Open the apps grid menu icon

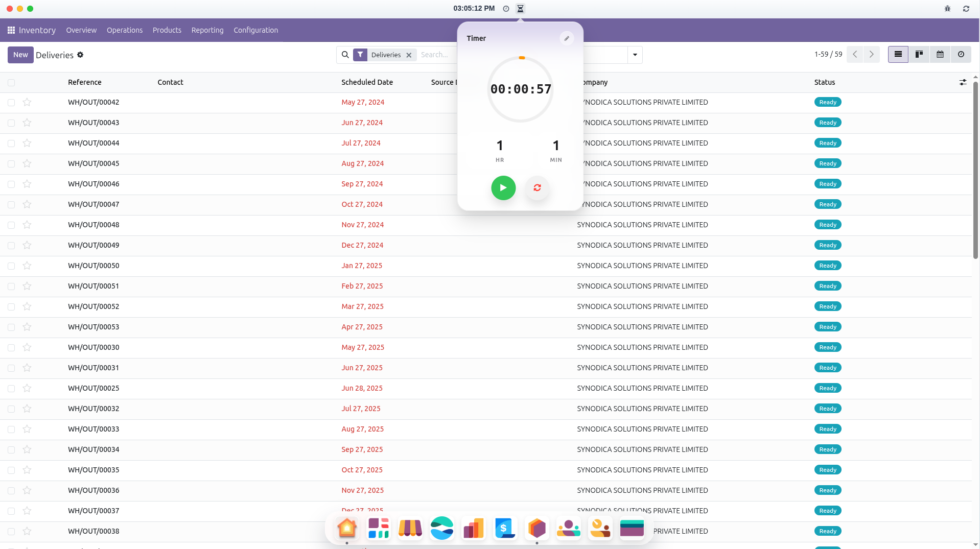tap(11, 30)
